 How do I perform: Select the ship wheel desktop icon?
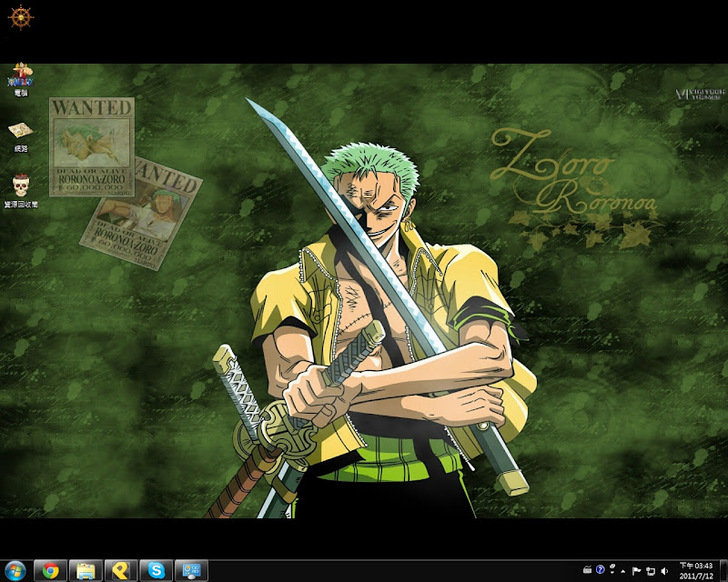click(x=21, y=17)
